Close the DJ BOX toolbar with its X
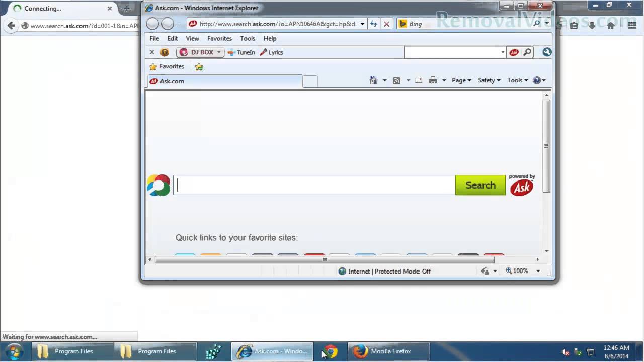This screenshot has height=362, width=644. tap(152, 52)
